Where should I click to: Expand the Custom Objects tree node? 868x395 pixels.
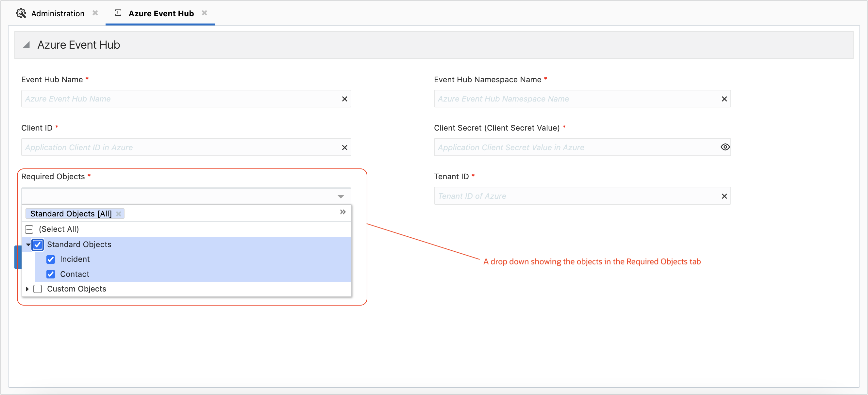(27, 289)
